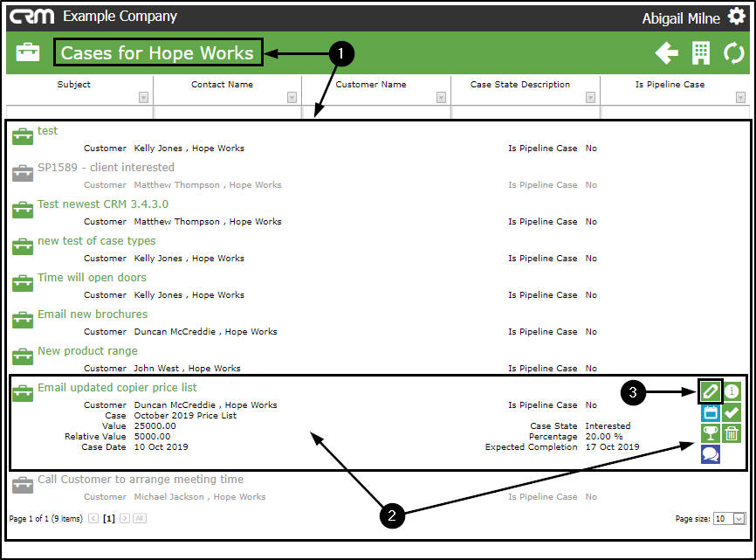756x560 pixels.
Task: Go to previous page arrow in pager
Action: pyautogui.click(x=93, y=519)
